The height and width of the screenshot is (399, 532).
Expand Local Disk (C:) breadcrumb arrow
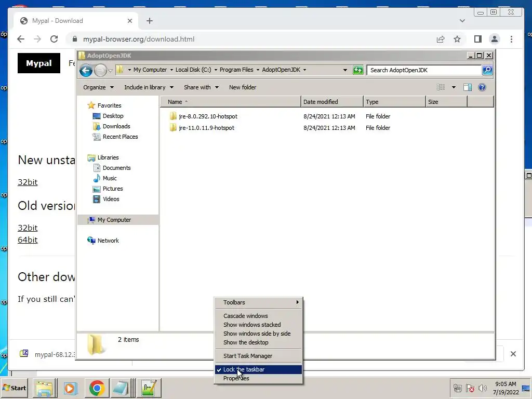coord(216,70)
